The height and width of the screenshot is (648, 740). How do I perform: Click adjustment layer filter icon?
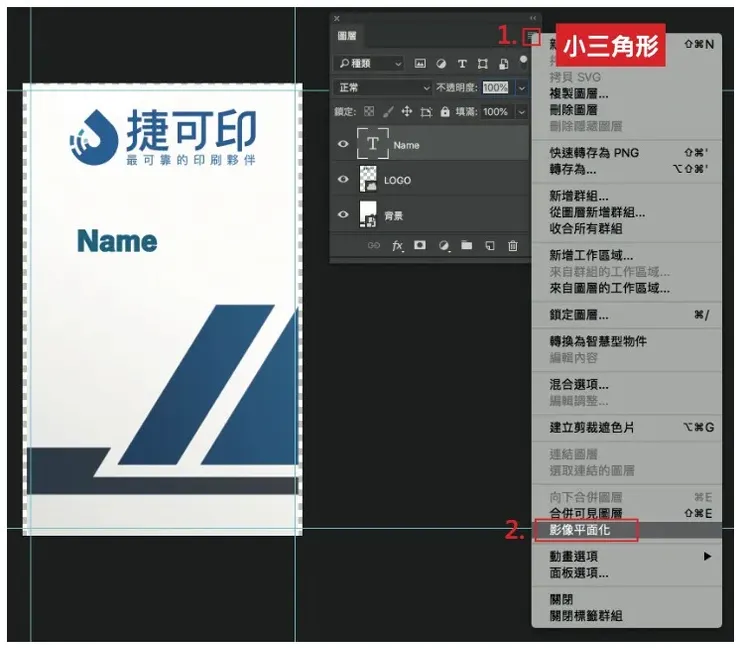(x=441, y=63)
